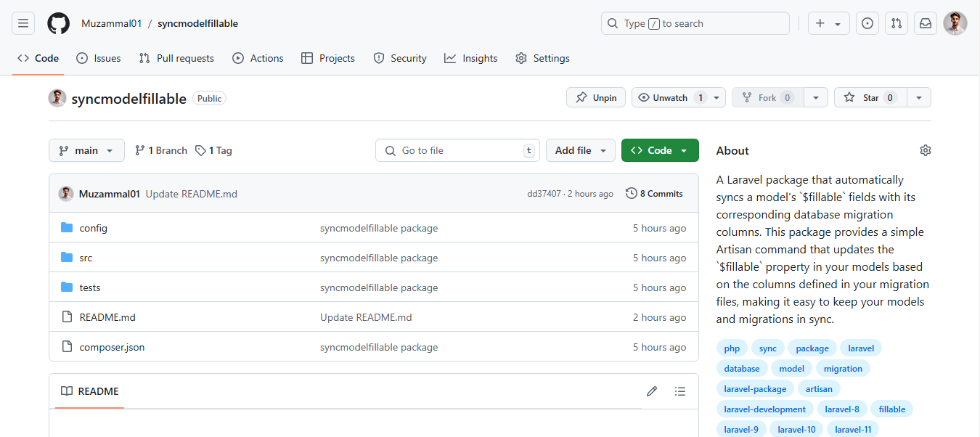Open the tests folder
Image resolution: width=980 pixels, height=437 pixels.
point(90,287)
